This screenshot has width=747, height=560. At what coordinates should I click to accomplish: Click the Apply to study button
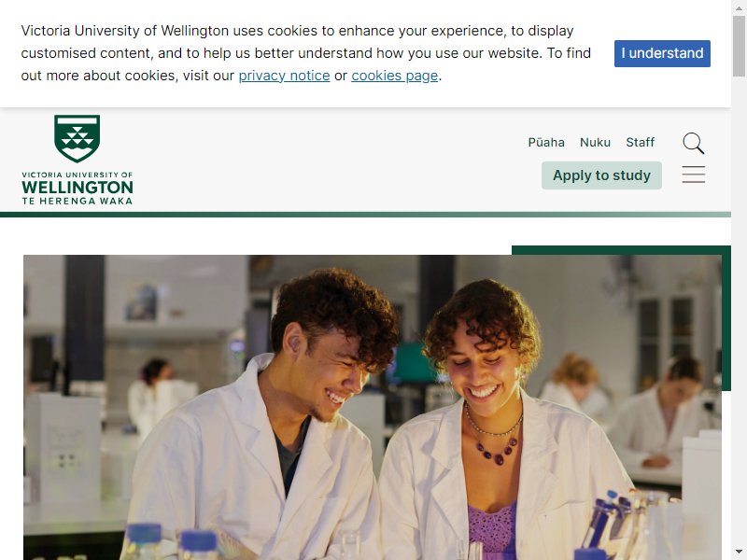coord(601,175)
